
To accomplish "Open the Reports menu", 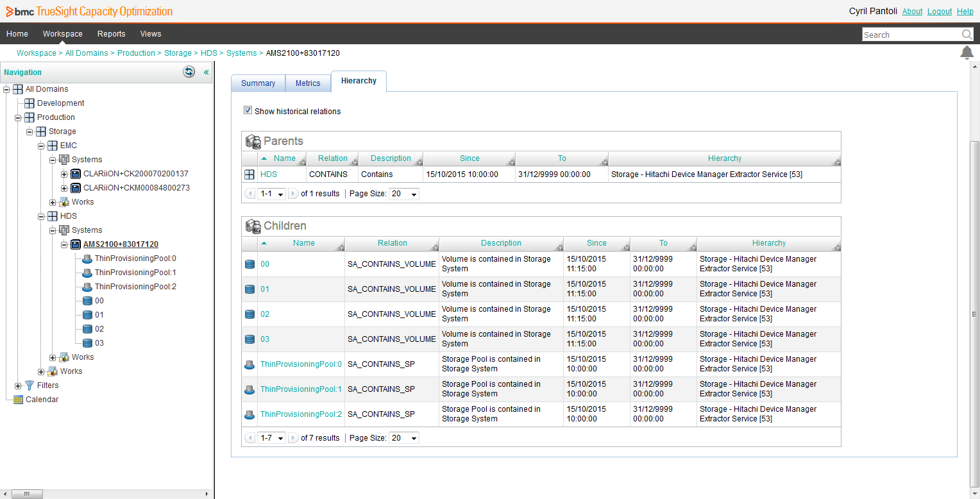I will click(112, 34).
